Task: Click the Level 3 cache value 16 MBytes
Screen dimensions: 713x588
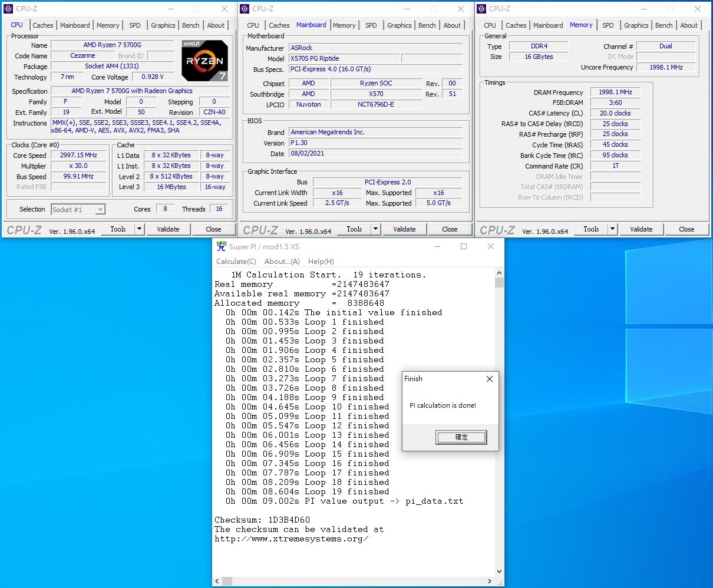Action: coord(171,187)
